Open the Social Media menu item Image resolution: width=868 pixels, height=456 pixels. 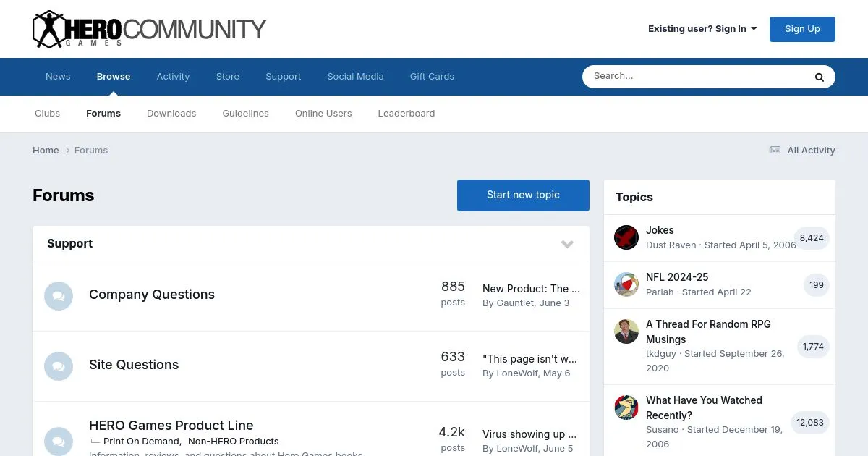click(x=355, y=76)
